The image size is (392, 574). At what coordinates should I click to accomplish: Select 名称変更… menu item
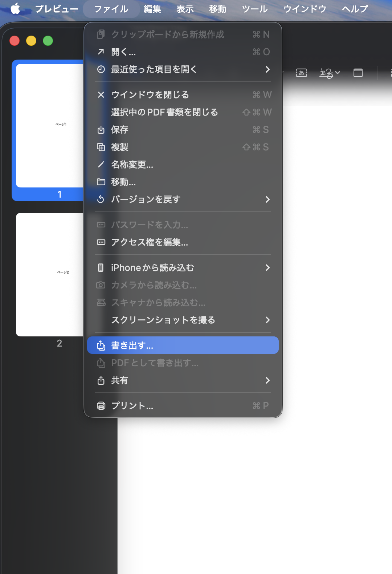(183, 165)
